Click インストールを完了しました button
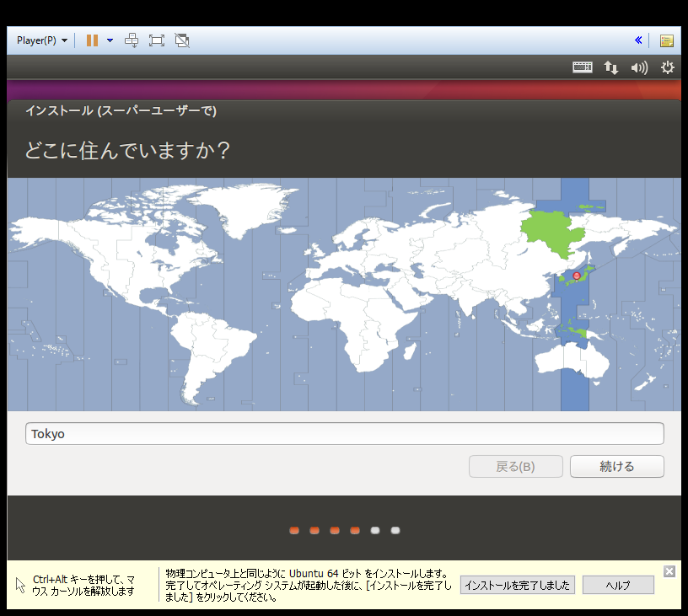Image resolution: width=688 pixels, height=616 pixels. [518, 585]
